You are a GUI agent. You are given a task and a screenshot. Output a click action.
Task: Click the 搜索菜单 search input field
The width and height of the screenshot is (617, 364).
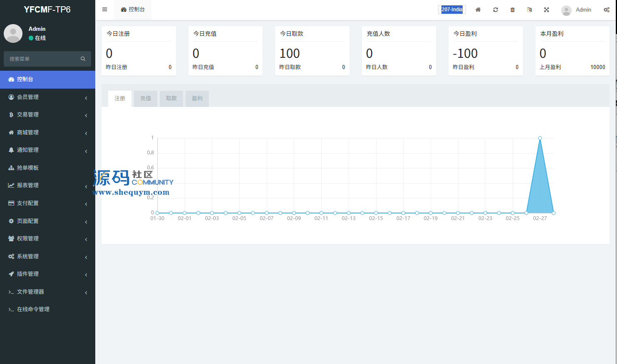tap(42, 59)
